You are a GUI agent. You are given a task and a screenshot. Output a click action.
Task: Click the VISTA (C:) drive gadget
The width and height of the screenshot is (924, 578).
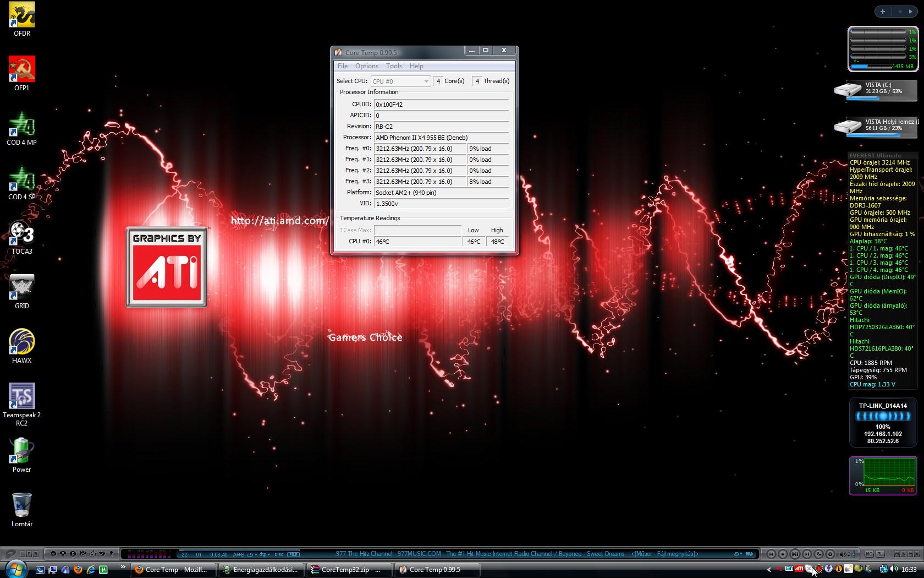coord(876,90)
